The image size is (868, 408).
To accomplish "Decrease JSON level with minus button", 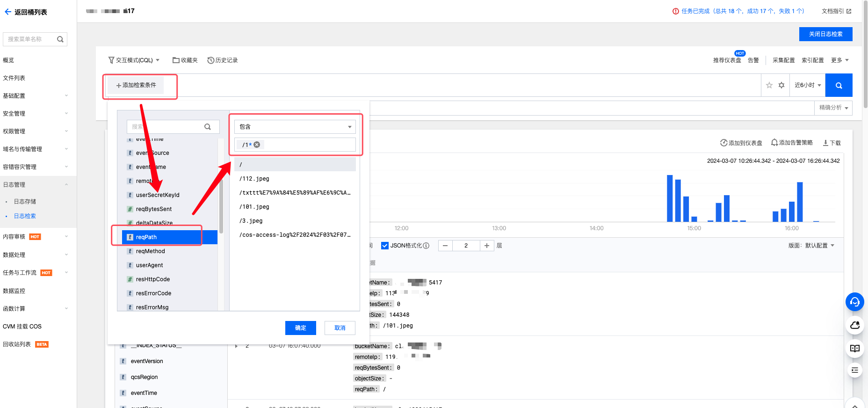I will (445, 246).
